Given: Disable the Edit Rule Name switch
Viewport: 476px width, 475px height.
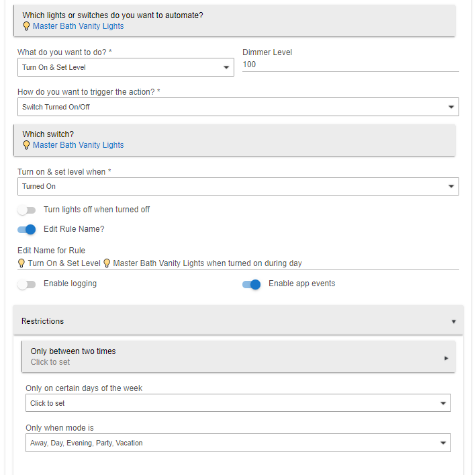Looking at the screenshot, I should coord(27,229).
